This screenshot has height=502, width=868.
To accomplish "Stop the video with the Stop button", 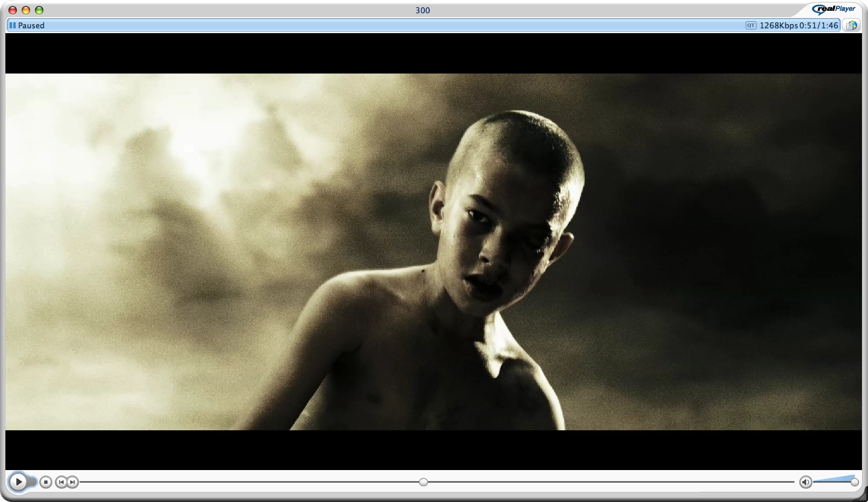I will 46,482.
